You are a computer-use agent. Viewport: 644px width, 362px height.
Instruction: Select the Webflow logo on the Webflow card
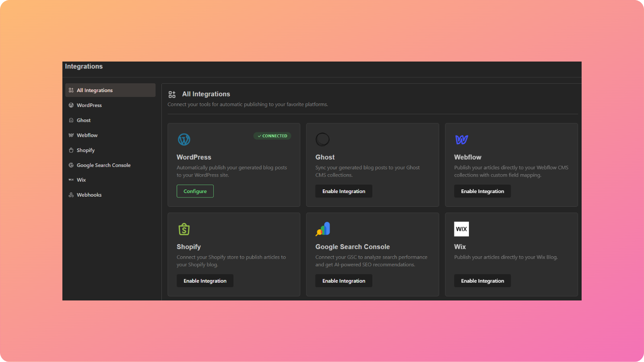(x=461, y=139)
